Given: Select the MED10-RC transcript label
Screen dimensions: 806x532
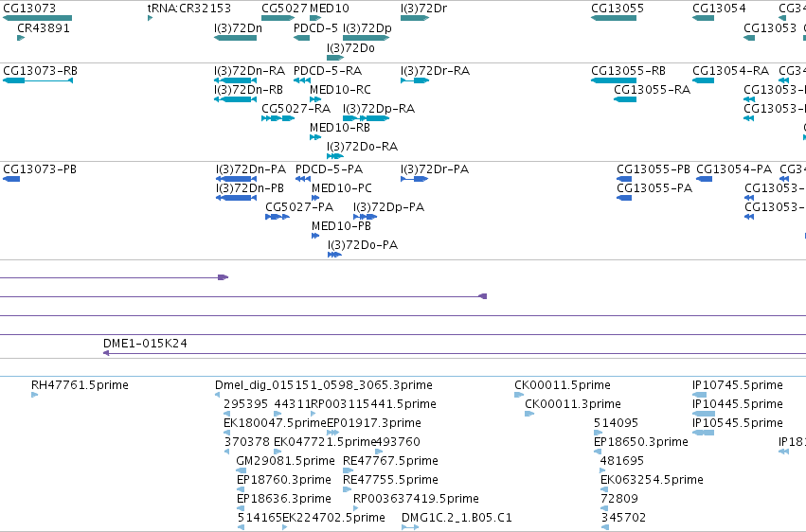Looking at the screenshot, I should tap(340, 90).
